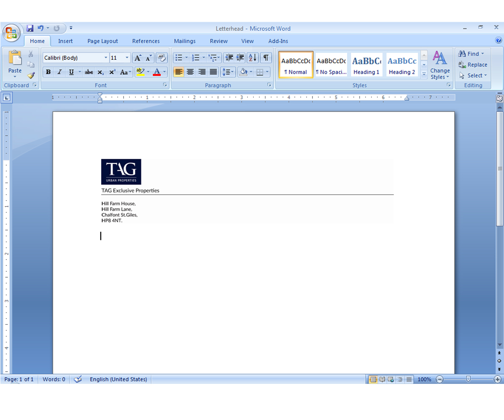Click English (United States) language indicator

pyautogui.click(x=118, y=379)
